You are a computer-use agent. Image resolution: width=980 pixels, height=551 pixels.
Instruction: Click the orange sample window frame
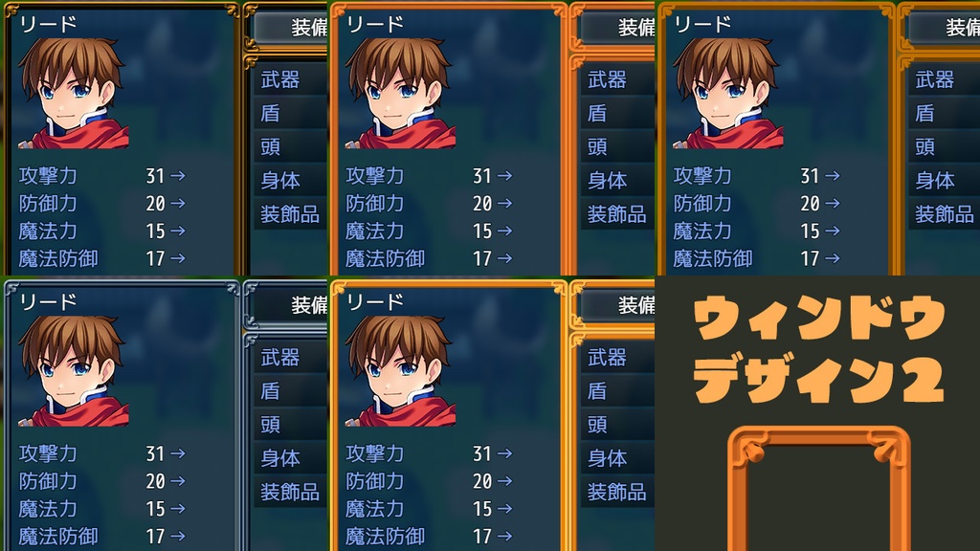(819, 489)
